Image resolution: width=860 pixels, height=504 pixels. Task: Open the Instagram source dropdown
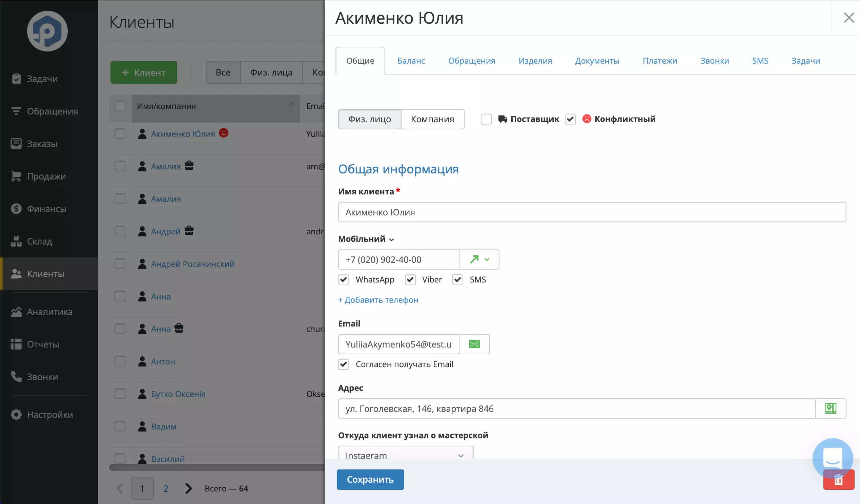[405, 453]
